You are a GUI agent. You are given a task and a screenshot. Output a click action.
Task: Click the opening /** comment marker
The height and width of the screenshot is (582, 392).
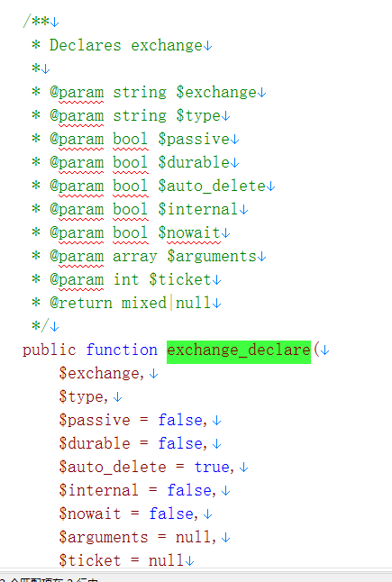(x=36, y=22)
